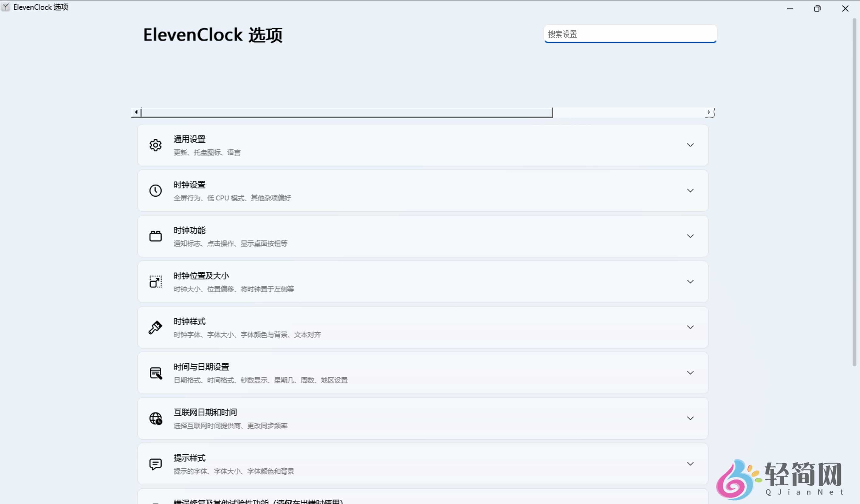The width and height of the screenshot is (860, 504).
Task: Expand 通用设置 with its chevron
Action: tap(690, 145)
